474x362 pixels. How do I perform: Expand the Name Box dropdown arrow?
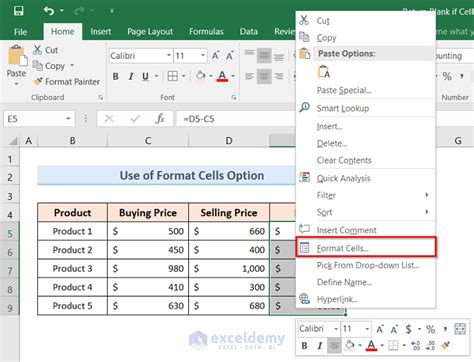click(x=68, y=119)
